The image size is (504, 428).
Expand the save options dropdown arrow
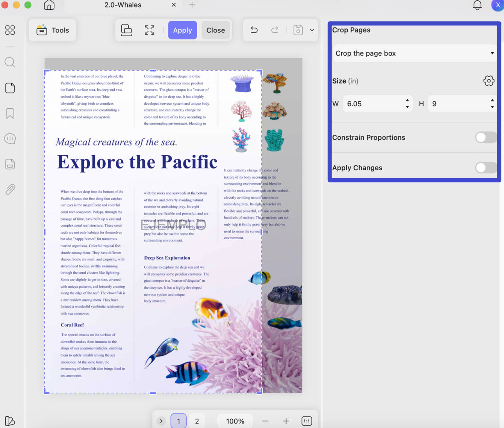coord(312,30)
